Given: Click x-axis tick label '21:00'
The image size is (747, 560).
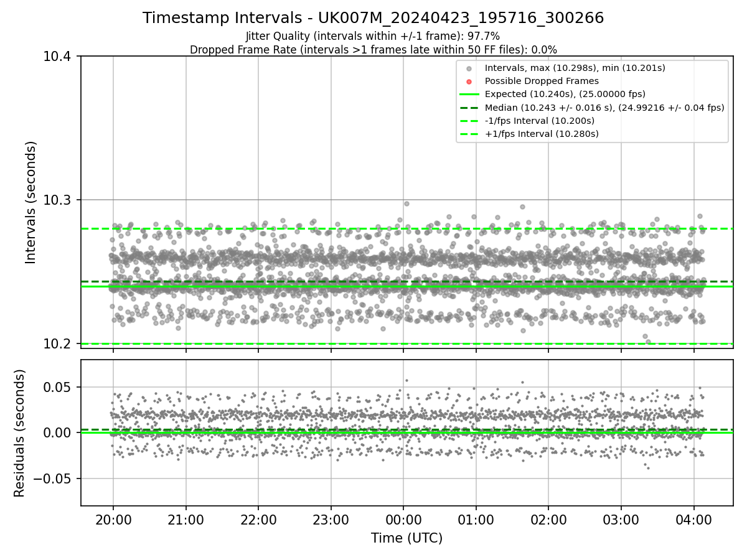Looking at the screenshot, I should pyautogui.click(x=186, y=519).
